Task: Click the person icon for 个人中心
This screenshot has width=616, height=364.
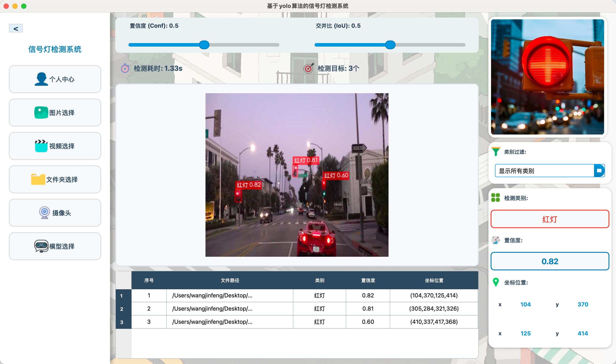Action: [x=41, y=79]
